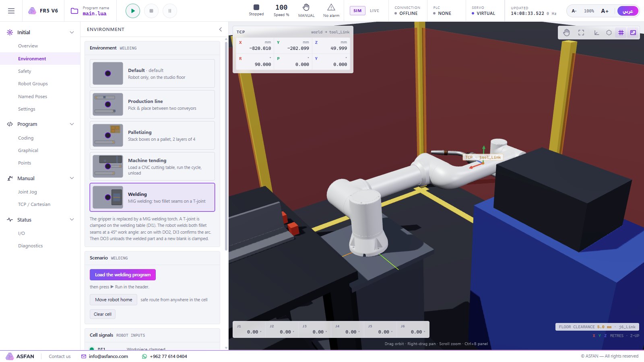Click the speed percentage value 100

(x=281, y=7)
